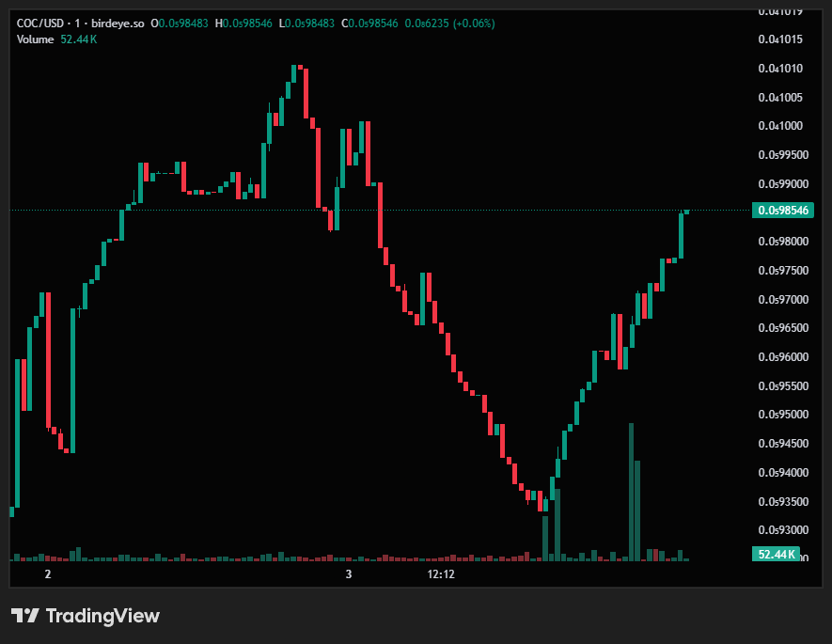Screen dimensions: 832x644
Task: Click the time axis label 2
Action: click(x=48, y=574)
